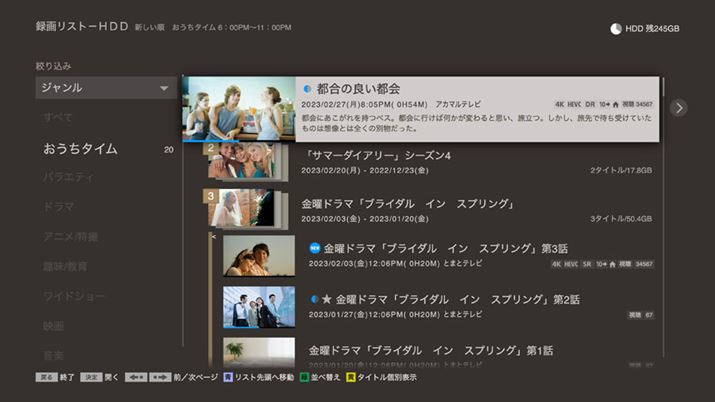Collapse the 金曜ドラマ ブライダル イン スプリング group
The width and height of the screenshot is (715, 402).
(x=408, y=204)
